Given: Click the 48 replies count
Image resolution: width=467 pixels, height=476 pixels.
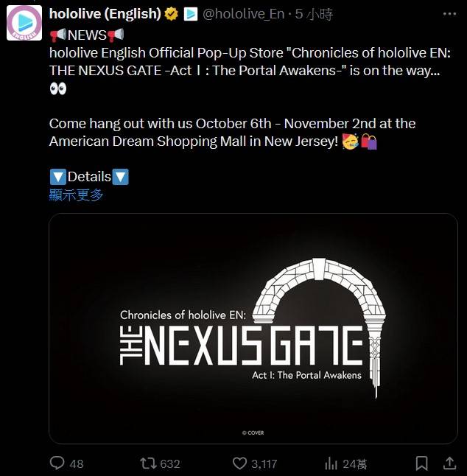Looking at the screenshot, I should (76, 463).
